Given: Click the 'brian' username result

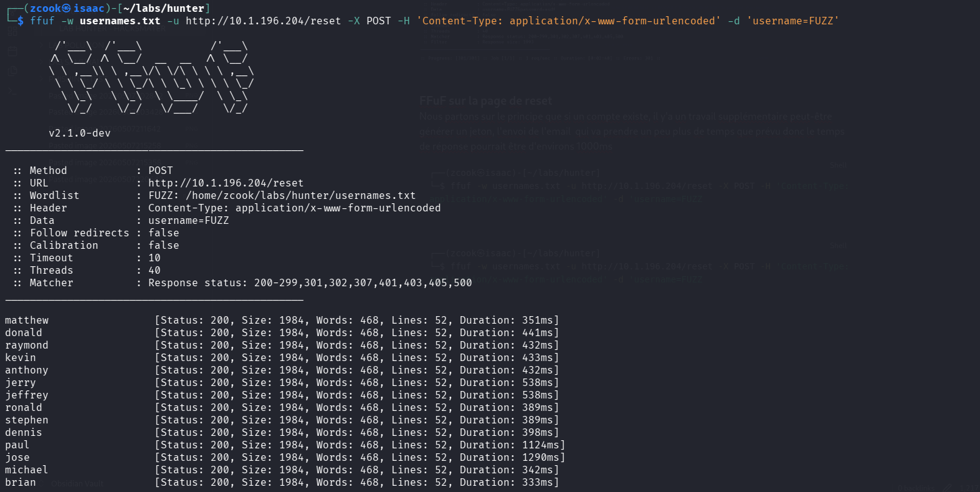Looking at the screenshot, I should 21,483.
